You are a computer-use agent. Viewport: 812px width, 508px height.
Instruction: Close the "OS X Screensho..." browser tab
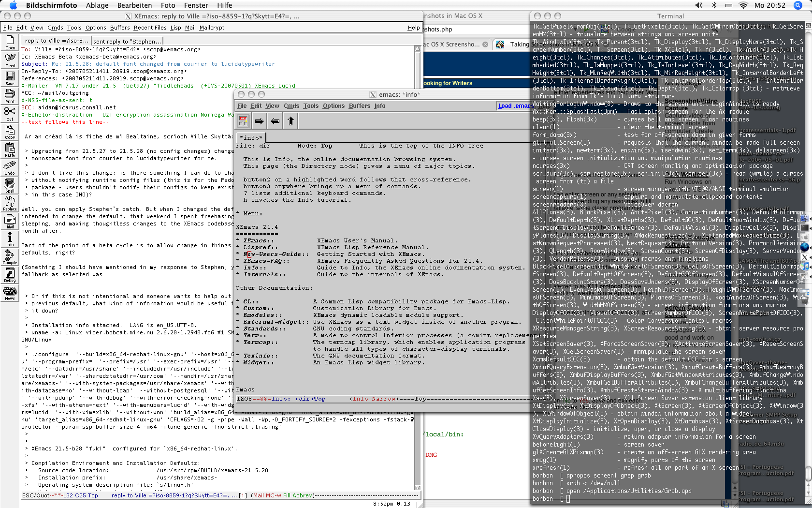pyautogui.click(x=485, y=45)
